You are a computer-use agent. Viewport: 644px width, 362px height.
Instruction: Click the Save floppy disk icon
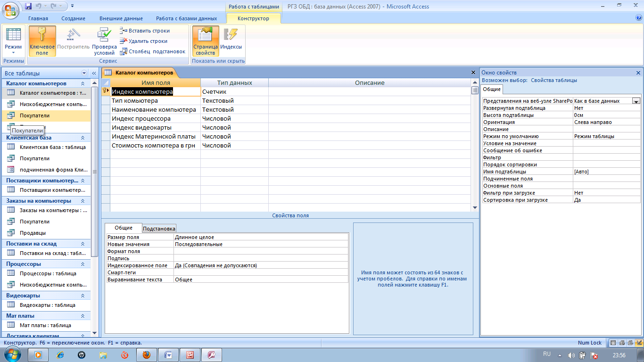tap(28, 6)
